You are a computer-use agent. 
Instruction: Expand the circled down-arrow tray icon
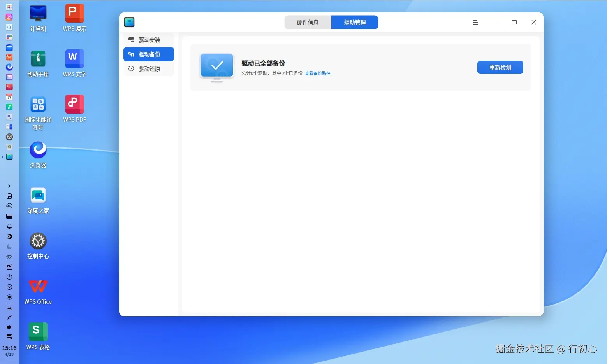pos(9,287)
